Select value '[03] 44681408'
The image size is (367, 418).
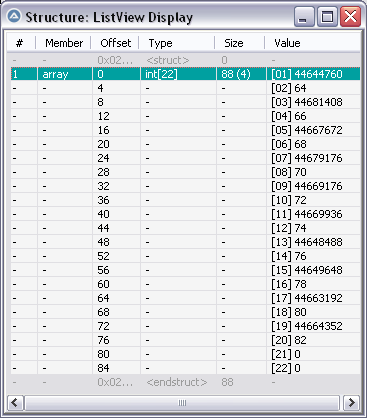[x=307, y=102]
